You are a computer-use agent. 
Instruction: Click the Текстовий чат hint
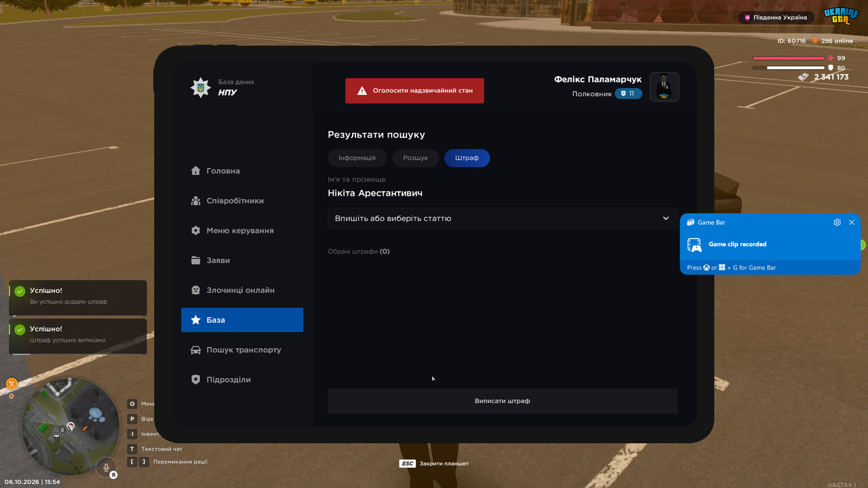click(x=155, y=449)
